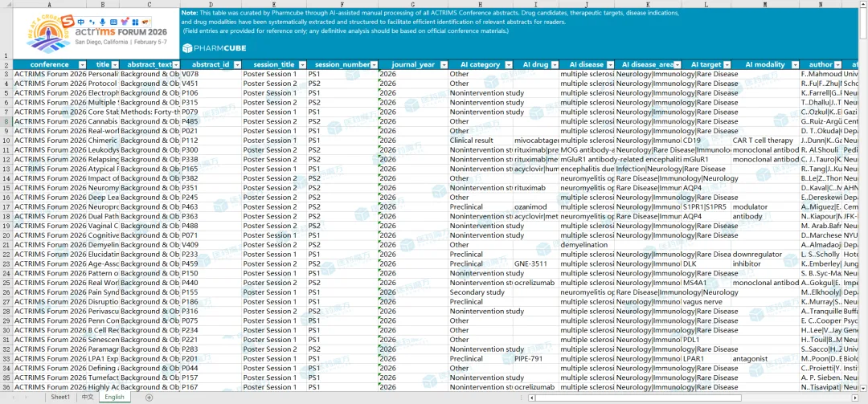Select row 10 header

point(6,141)
